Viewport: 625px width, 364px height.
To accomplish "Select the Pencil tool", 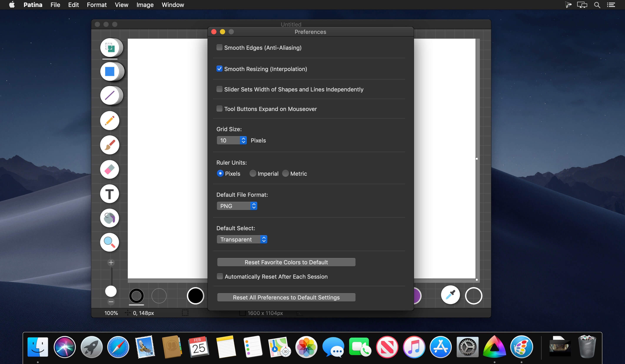I will click(x=109, y=121).
